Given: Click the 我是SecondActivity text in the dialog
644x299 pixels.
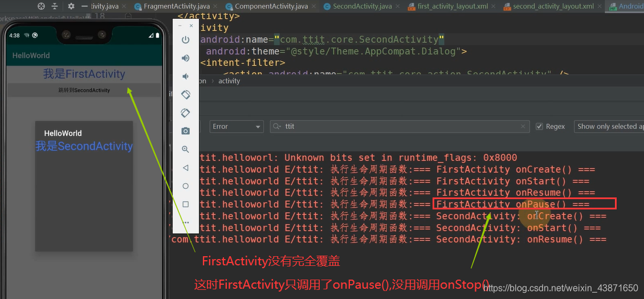Looking at the screenshot, I should pos(84,146).
